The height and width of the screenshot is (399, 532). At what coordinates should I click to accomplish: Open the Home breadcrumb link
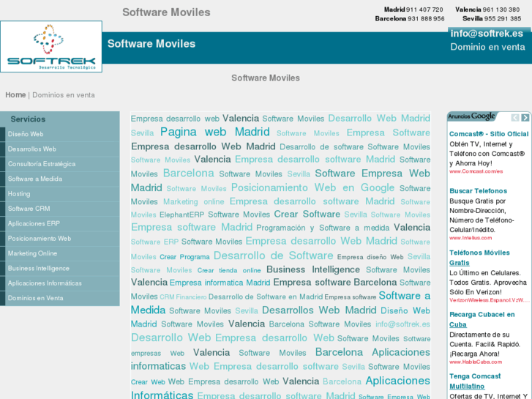(15, 94)
